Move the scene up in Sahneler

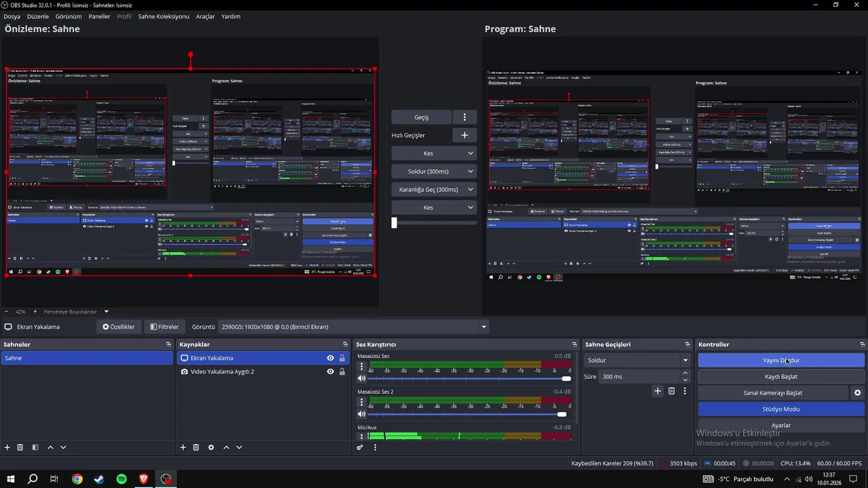click(x=50, y=447)
